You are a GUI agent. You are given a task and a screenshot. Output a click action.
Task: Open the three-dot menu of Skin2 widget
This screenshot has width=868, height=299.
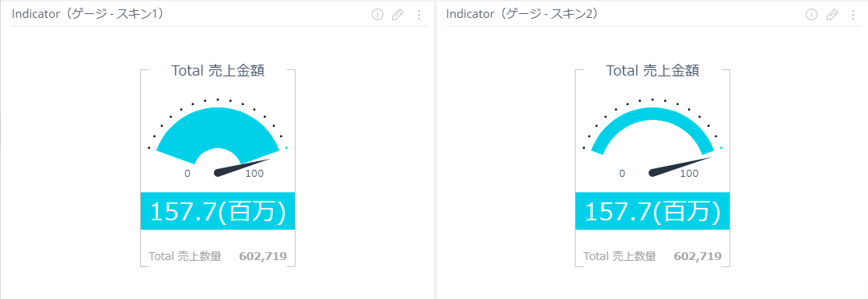tap(853, 15)
